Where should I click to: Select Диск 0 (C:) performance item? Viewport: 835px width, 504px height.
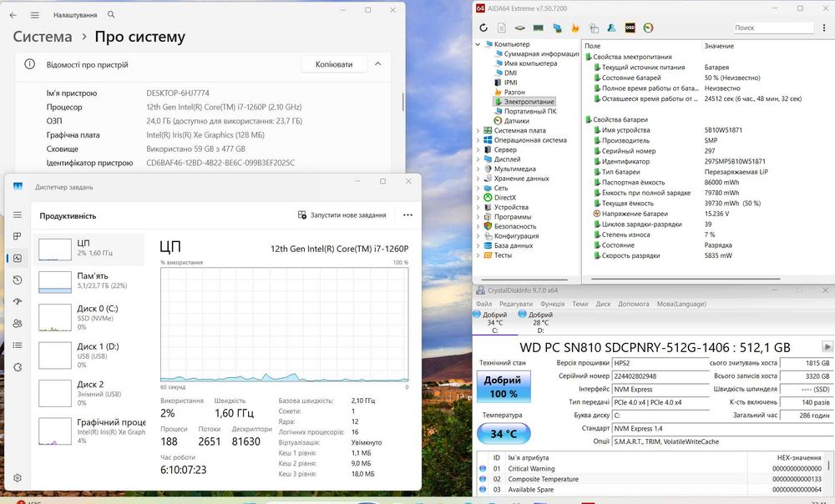click(89, 317)
